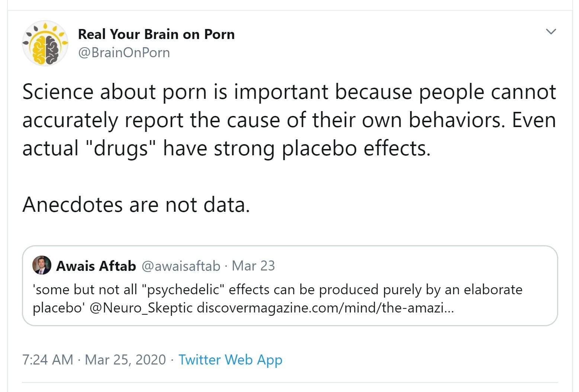
Task: Click the tweet line starting "Science about porn"
Action: pyautogui.click(x=289, y=92)
